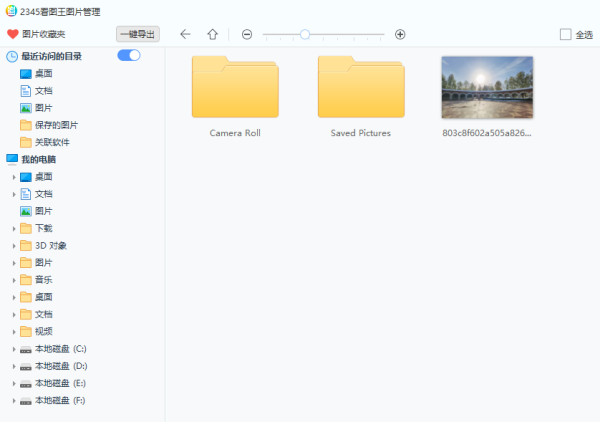The width and height of the screenshot is (600, 422).
Task: Select the 803c8f602a505a826 image thumbnail
Action: (487, 88)
